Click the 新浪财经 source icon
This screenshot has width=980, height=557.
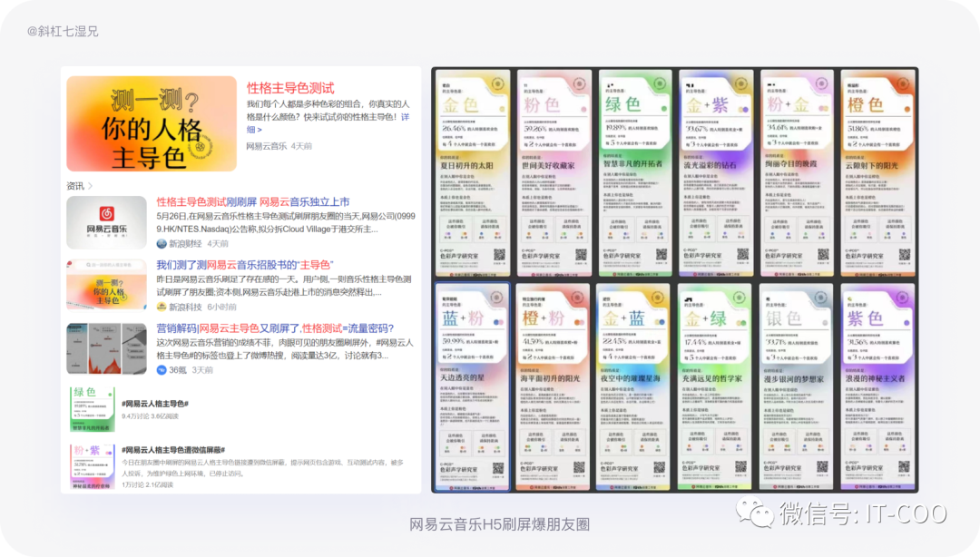tap(162, 244)
